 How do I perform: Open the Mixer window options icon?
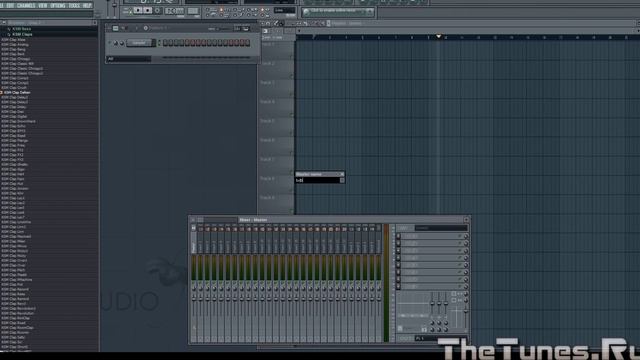[x=193, y=220]
